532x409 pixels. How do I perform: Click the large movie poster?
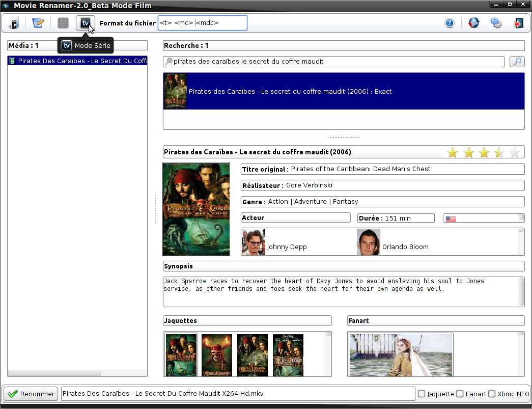[196, 209]
